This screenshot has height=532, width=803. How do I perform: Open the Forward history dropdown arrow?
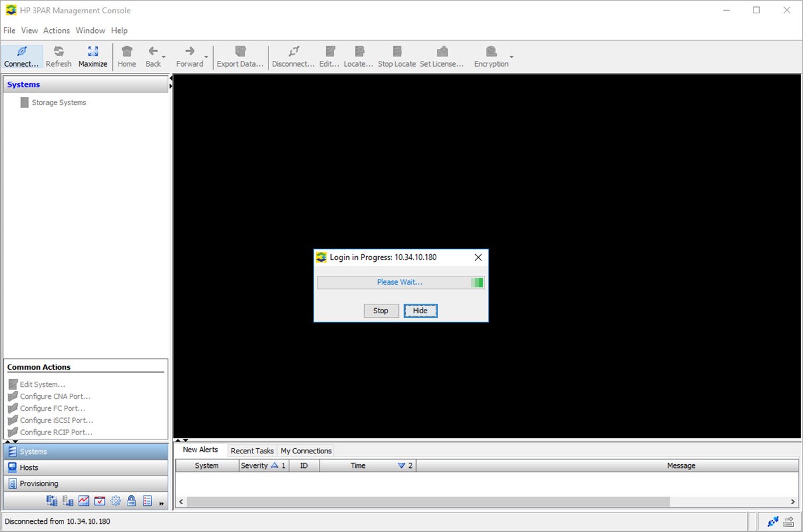click(206, 57)
